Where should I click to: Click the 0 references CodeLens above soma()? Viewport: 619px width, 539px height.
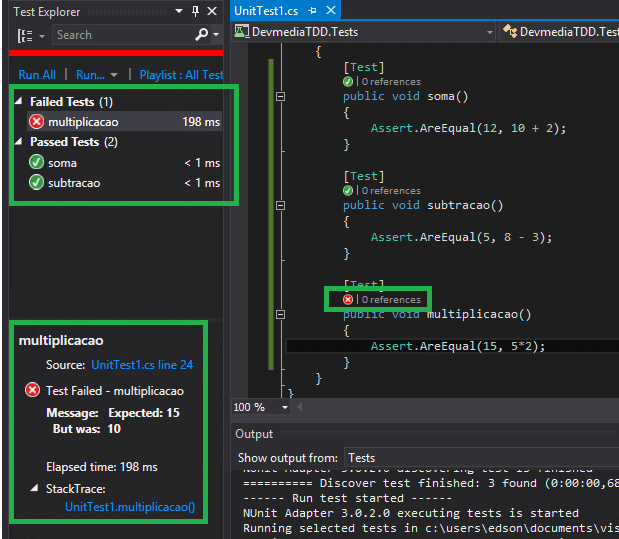pyautogui.click(x=391, y=82)
